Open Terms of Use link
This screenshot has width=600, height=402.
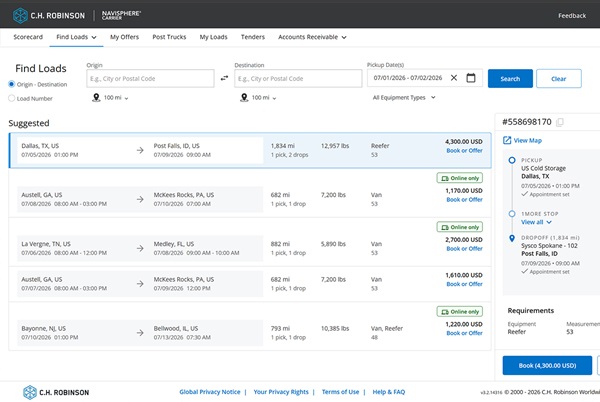pos(340,392)
